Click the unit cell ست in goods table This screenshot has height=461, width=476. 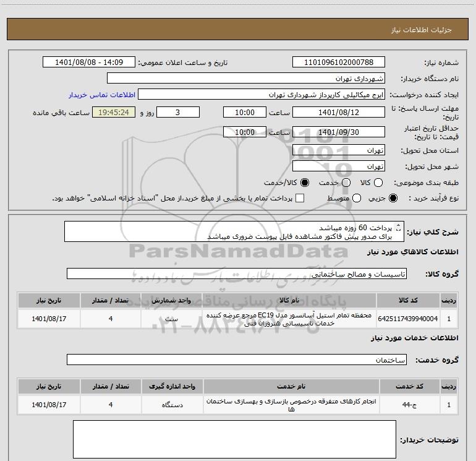171,319
